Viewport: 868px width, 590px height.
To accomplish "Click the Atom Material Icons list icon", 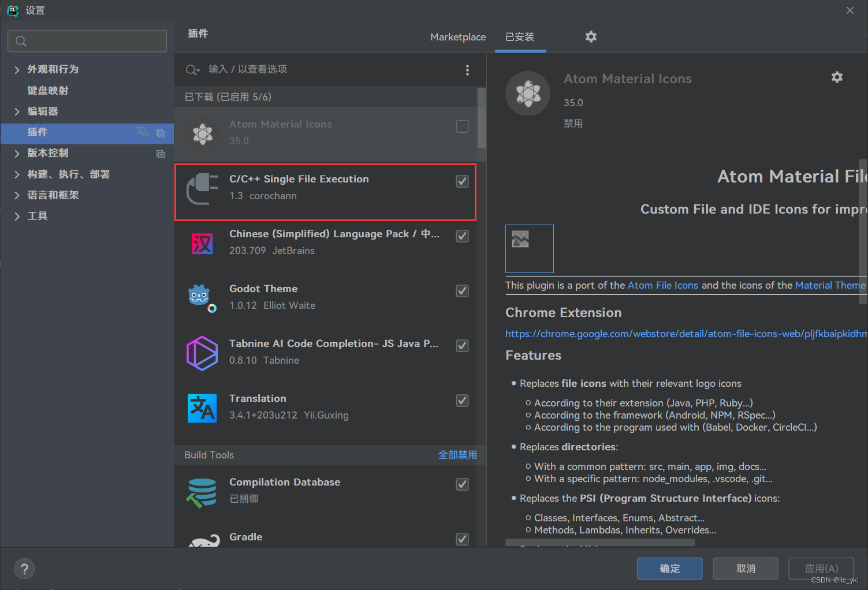I will (x=202, y=133).
